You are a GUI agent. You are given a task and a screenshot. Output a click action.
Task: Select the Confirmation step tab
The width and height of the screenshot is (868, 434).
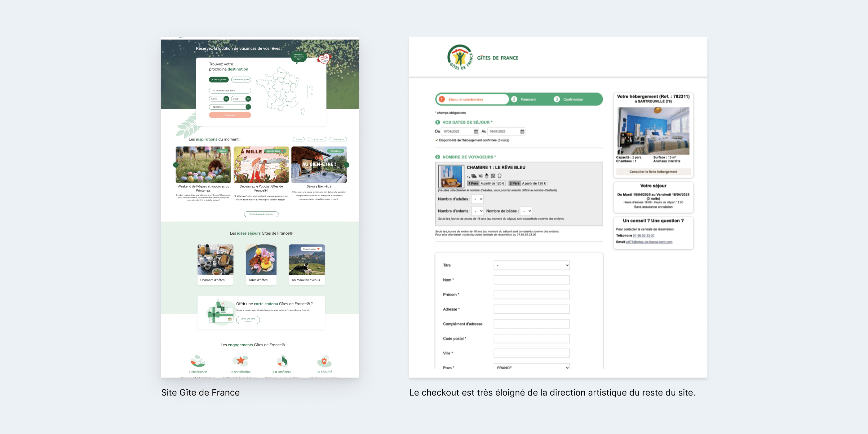(x=573, y=100)
